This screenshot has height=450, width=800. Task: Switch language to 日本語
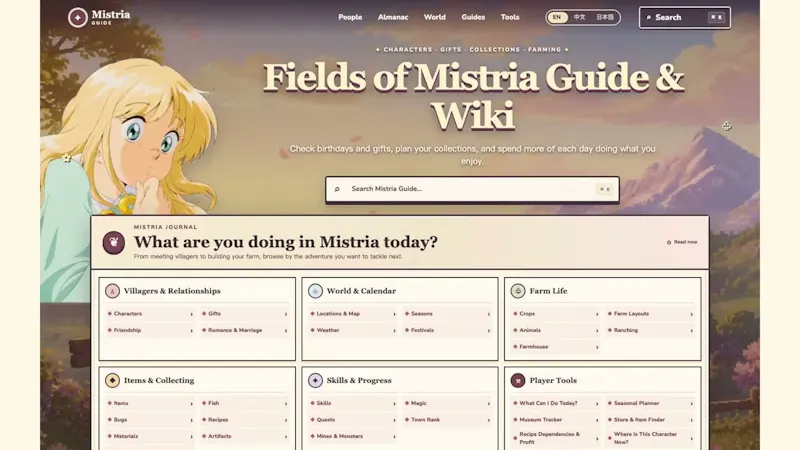[605, 17]
